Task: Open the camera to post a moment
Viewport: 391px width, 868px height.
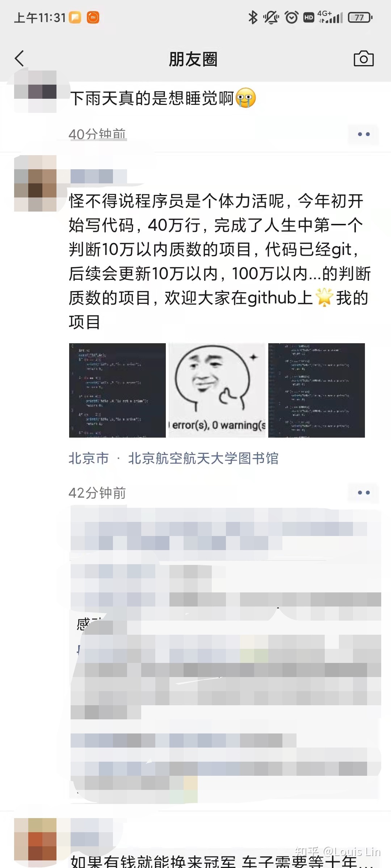Action: point(363,59)
